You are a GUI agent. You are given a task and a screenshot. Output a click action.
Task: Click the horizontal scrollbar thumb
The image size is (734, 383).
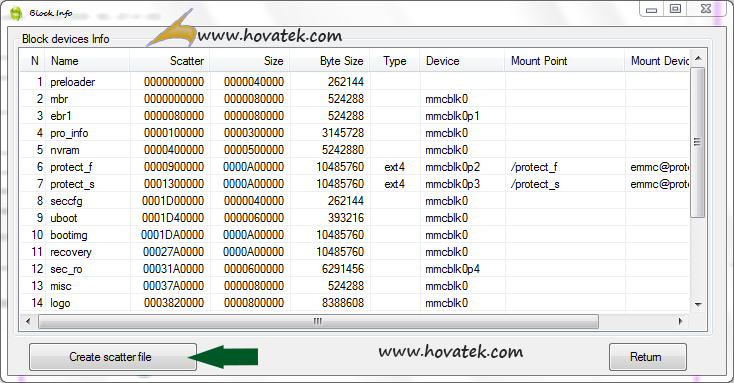[x=318, y=321]
